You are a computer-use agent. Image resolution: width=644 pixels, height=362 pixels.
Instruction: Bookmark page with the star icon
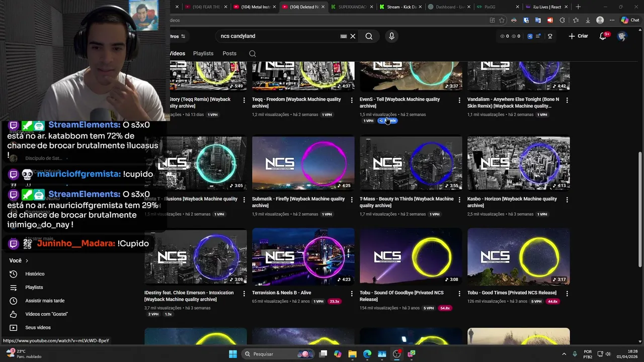click(502, 20)
